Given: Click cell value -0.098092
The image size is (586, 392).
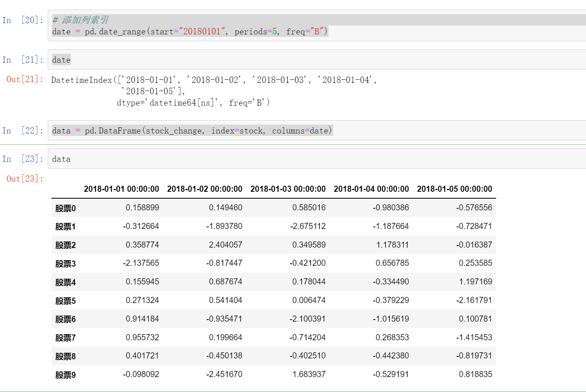Looking at the screenshot, I should pos(141,374).
